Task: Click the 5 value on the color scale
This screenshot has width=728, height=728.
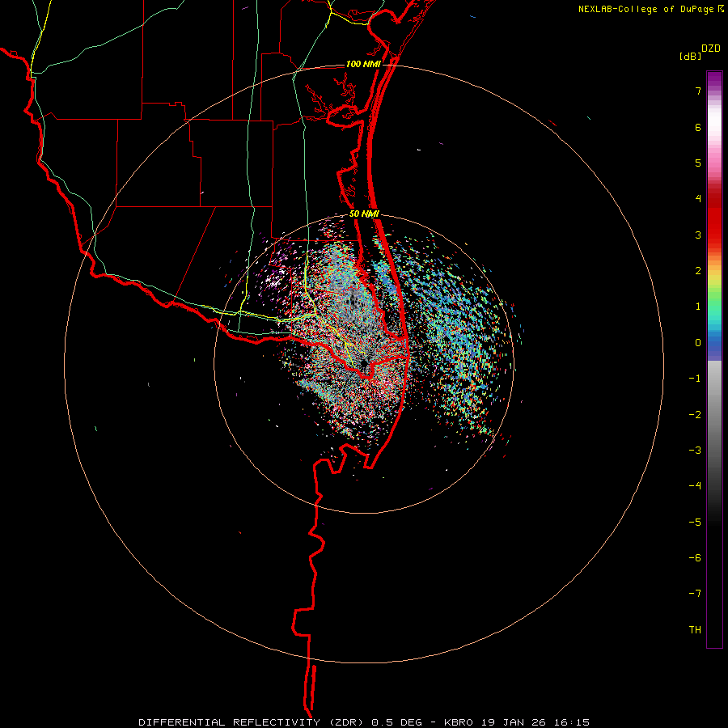Action: (698, 163)
